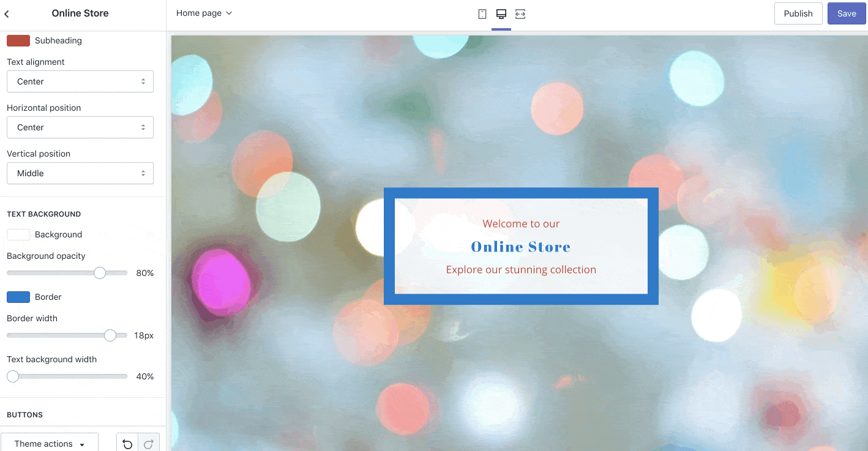Open the Subheading red color swatch
This screenshot has height=451, width=868.
(18, 40)
